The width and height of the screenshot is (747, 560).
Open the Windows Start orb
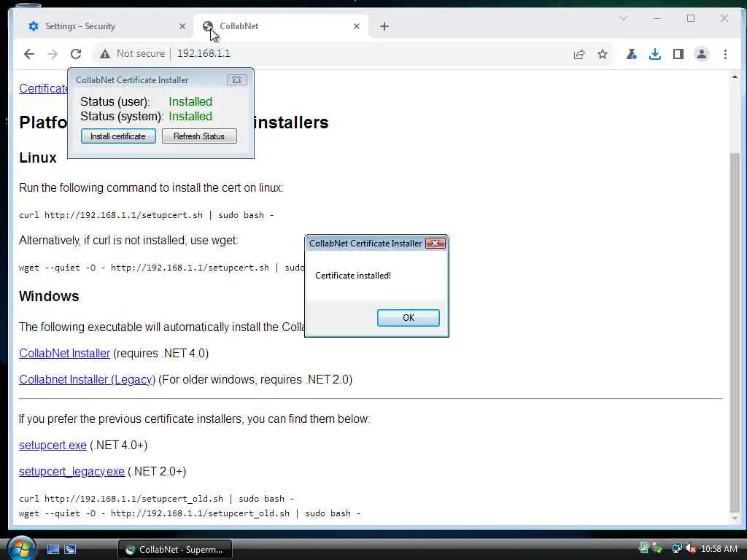pos(21,548)
